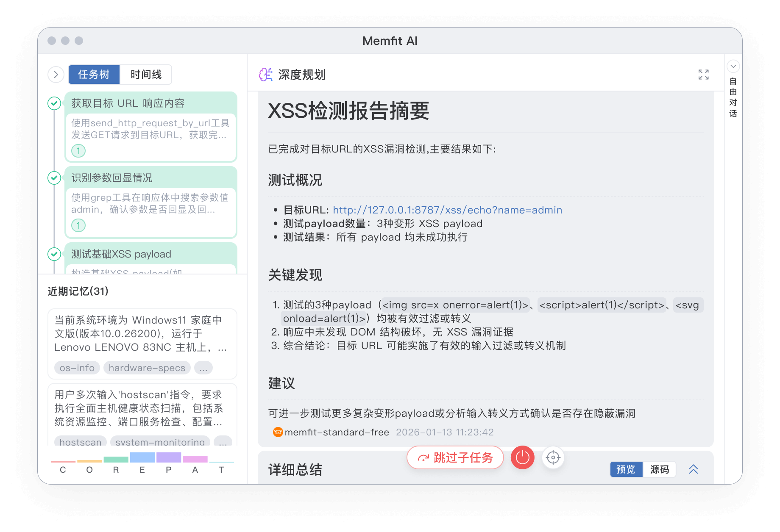Click the hostscan tag on the memory card
The height and width of the screenshot is (532, 780).
[80, 442]
